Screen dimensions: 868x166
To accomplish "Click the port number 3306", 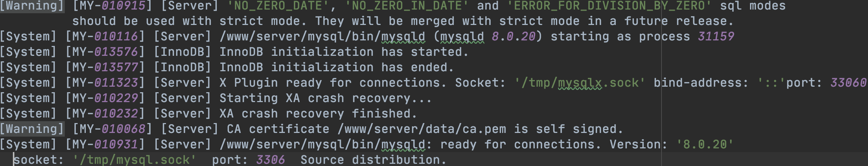I will [271, 160].
